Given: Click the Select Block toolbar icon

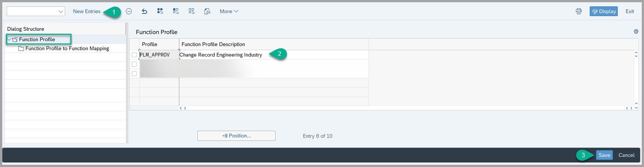Looking at the screenshot, I should point(176,11).
